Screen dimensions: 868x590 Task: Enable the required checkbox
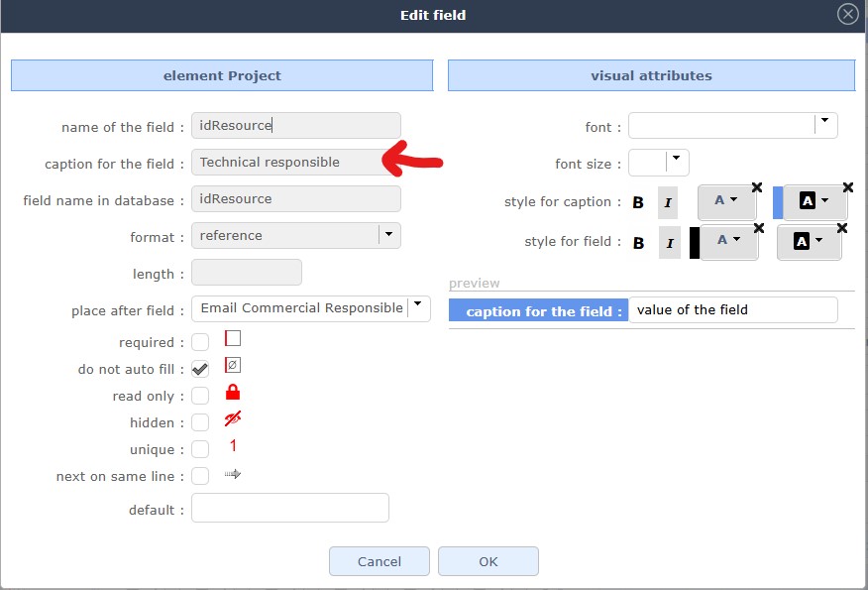point(200,342)
